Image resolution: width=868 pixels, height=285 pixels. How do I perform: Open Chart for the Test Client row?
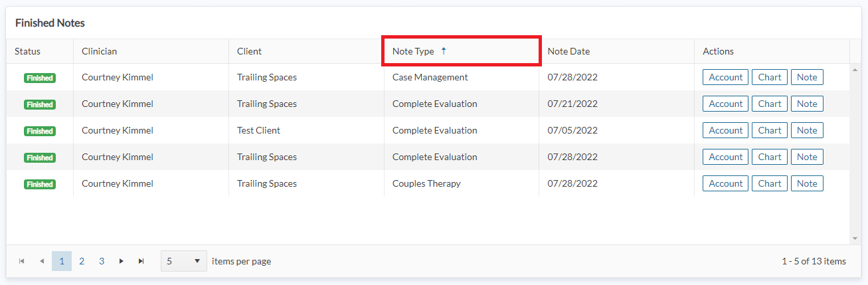tap(770, 130)
